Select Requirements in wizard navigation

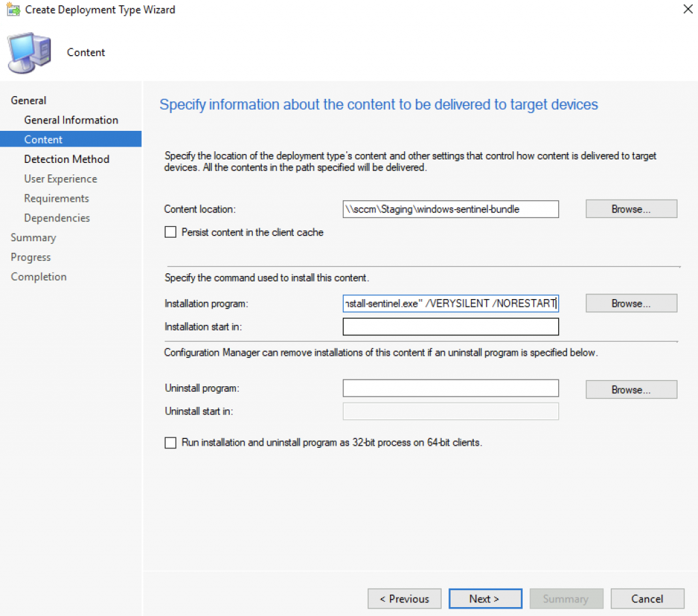tap(57, 198)
